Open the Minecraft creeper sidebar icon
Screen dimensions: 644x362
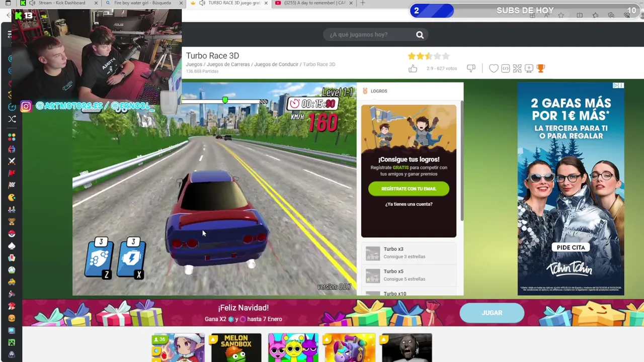pyautogui.click(x=12, y=342)
